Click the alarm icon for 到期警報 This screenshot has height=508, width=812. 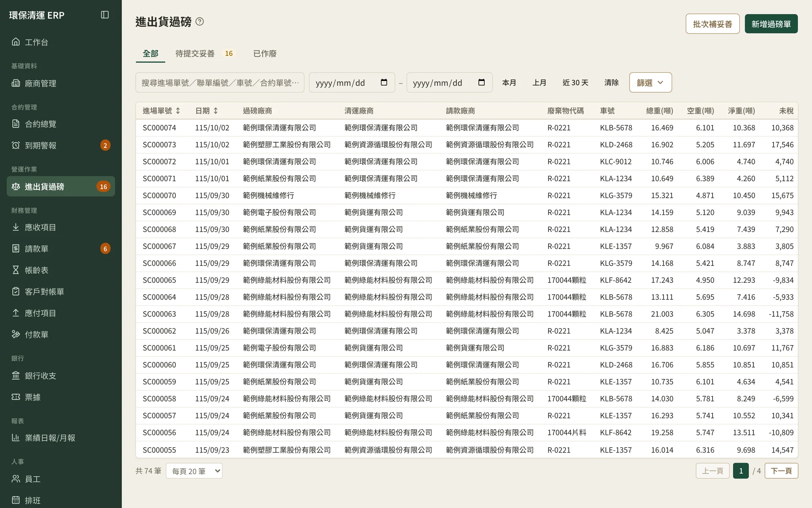(16, 145)
